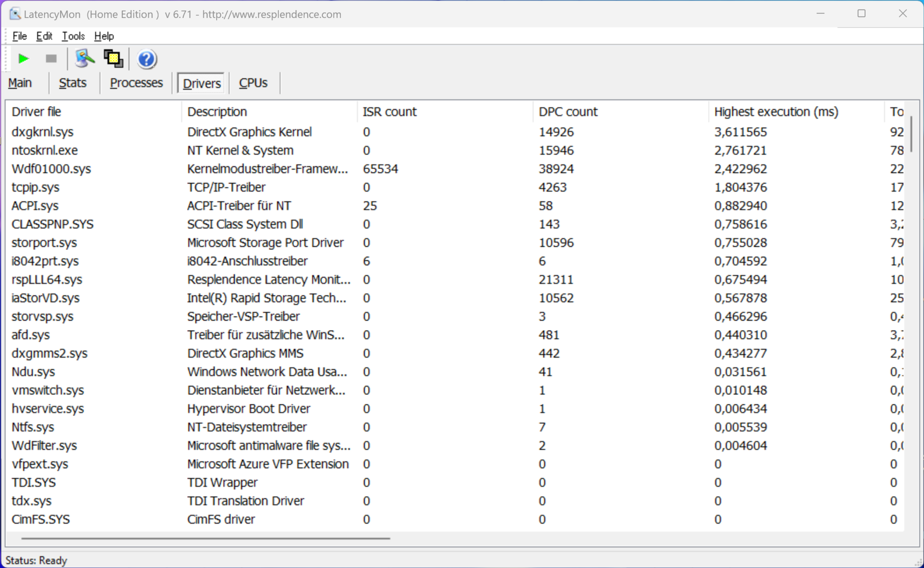Image resolution: width=924 pixels, height=568 pixels.
Task: Switch to the Stats tab
Action: tap(73, 83)
